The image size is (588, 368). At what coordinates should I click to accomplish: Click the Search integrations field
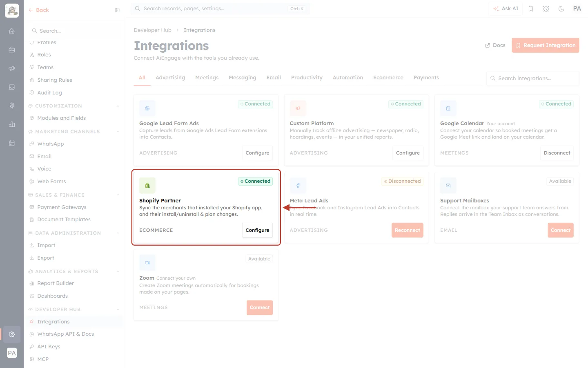pos(533,79)
